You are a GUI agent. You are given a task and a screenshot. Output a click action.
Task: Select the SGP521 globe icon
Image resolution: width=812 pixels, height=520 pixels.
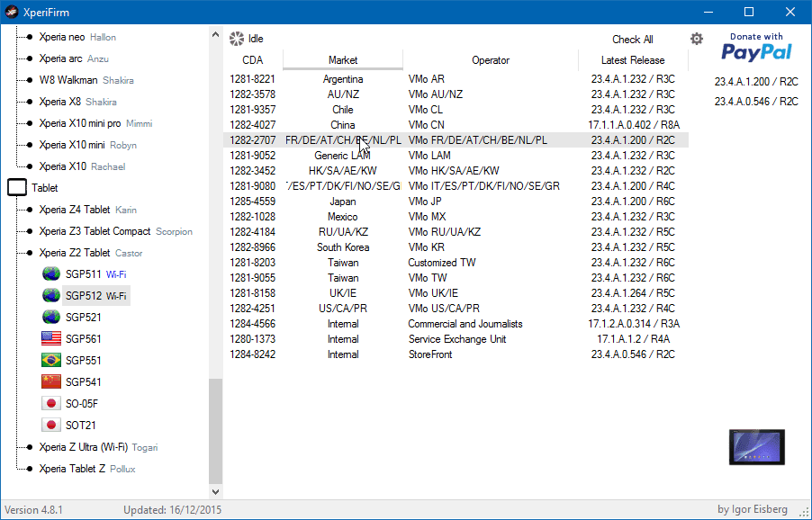point(51,318)
